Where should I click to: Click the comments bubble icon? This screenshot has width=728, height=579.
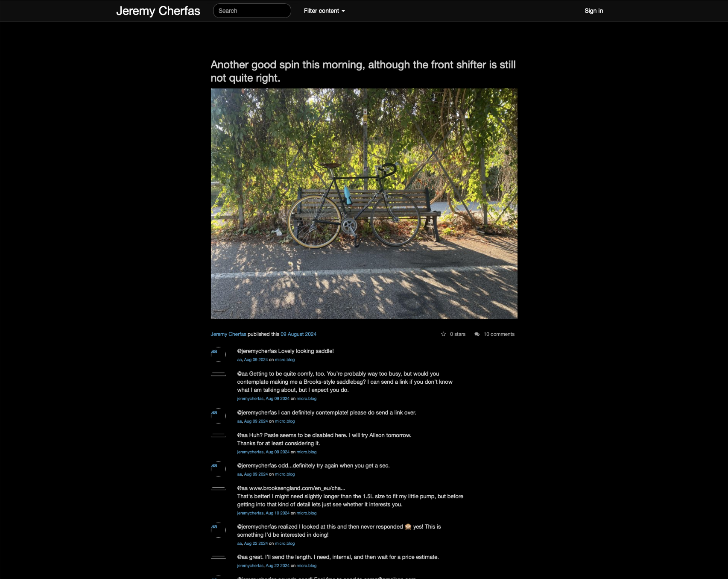tap(477, 334)
